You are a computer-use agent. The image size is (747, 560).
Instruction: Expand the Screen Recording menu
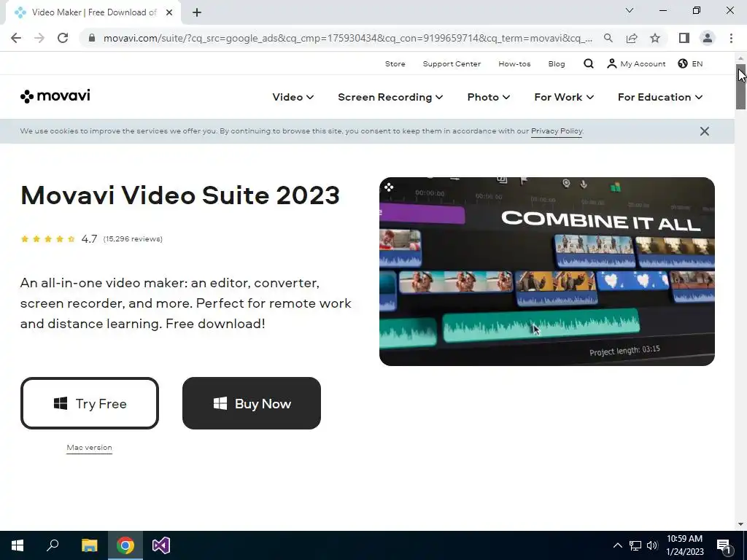click(390, 97)
